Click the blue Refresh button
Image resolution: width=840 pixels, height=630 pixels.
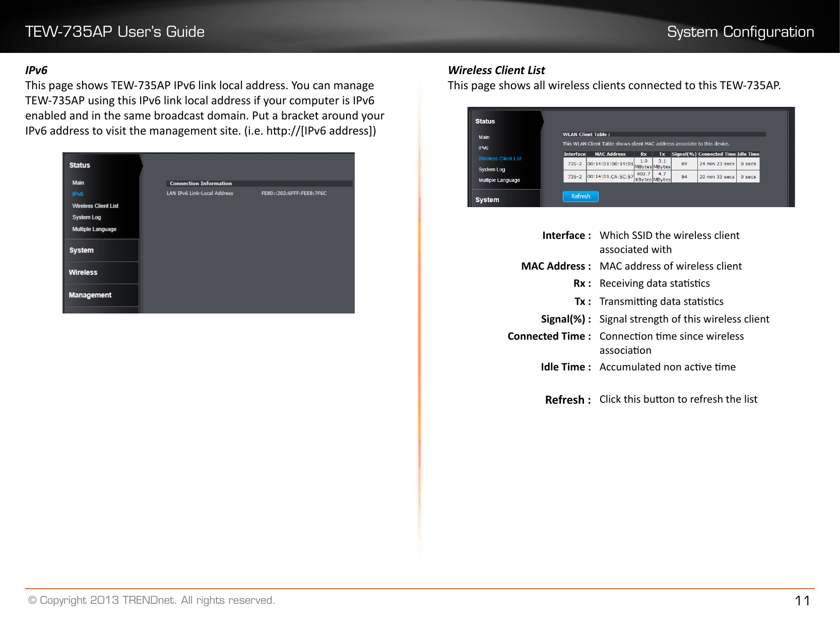pos(580,197)
